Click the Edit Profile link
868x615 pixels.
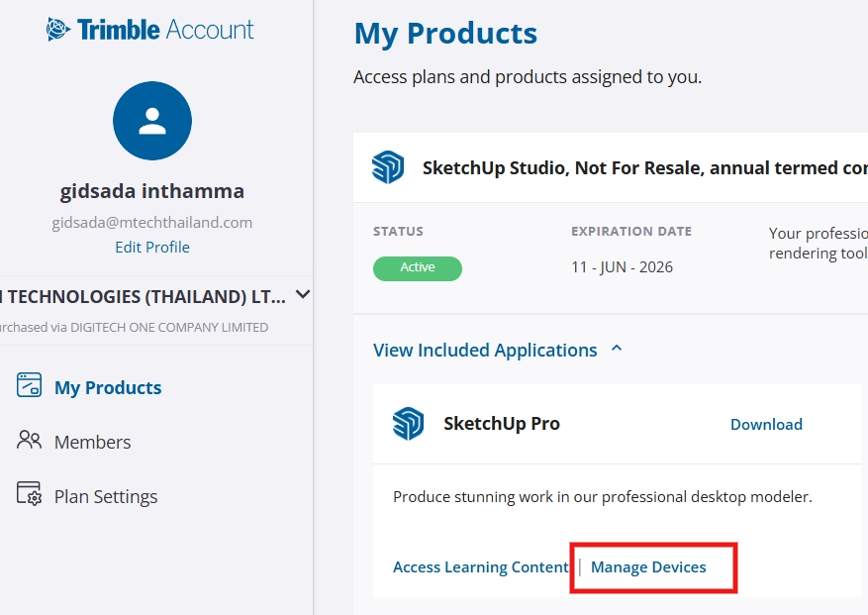point(152,247)
